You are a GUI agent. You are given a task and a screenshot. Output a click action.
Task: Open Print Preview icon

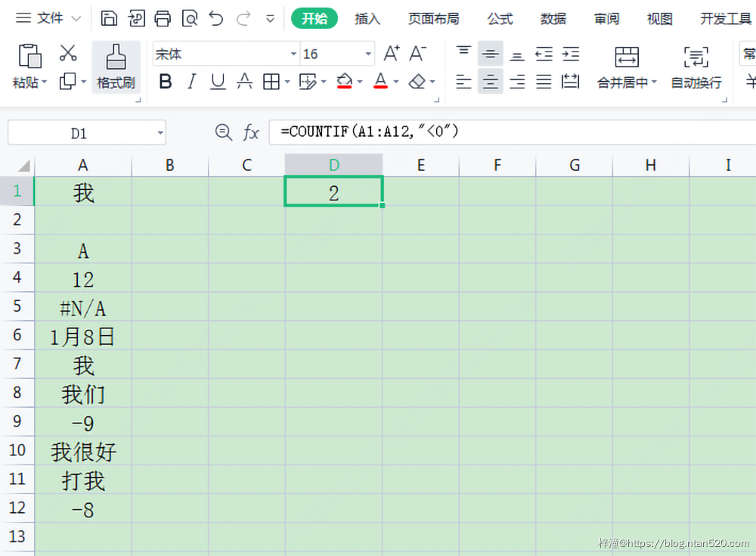tap(190, 18)
